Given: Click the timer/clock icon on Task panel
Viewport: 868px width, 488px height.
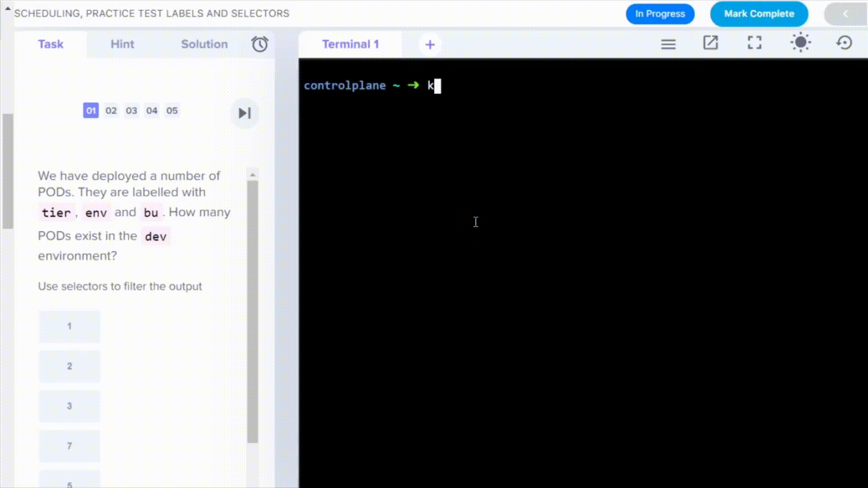Looking at the screenshot, I should pyautogui.click(x=259, y=43).
